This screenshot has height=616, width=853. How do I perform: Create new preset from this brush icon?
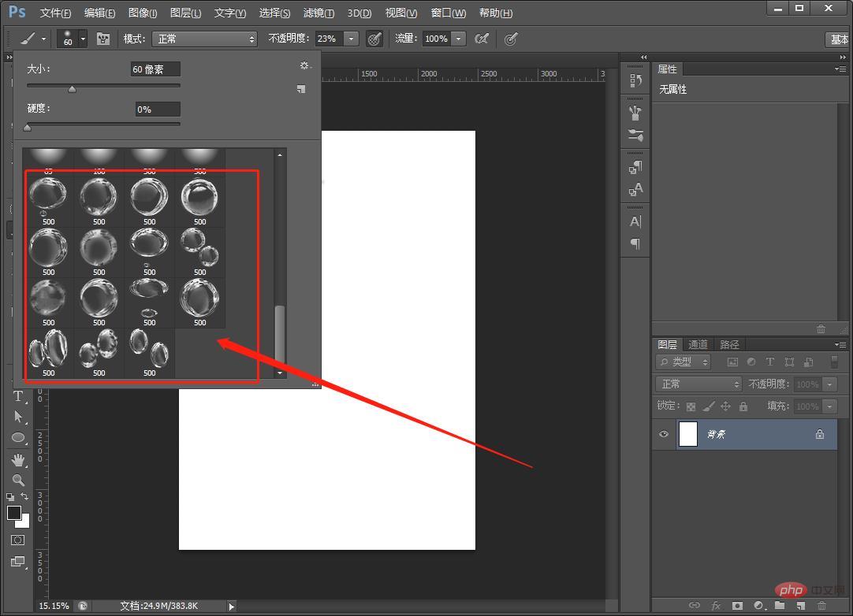pyautogui.click(x=301, y=89)
